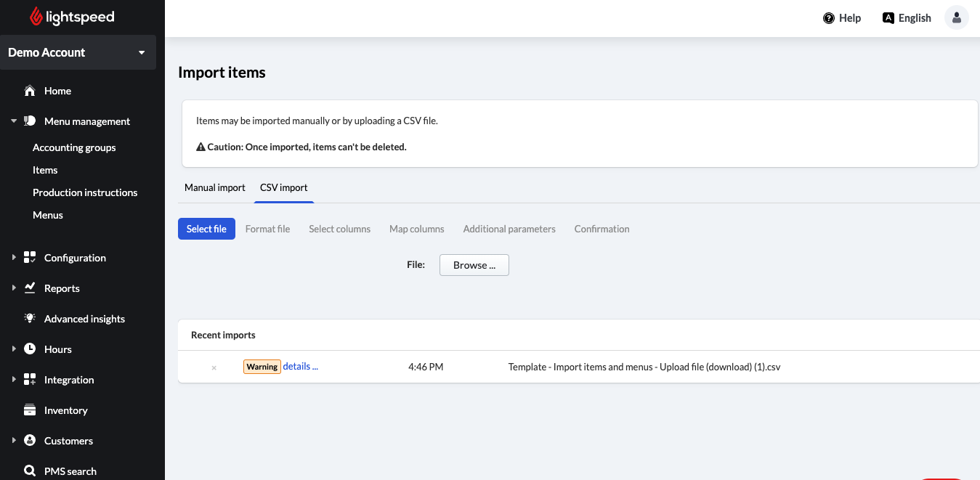
Task: Expand the Reports section arrow
Action: click(x=14, y=288)
